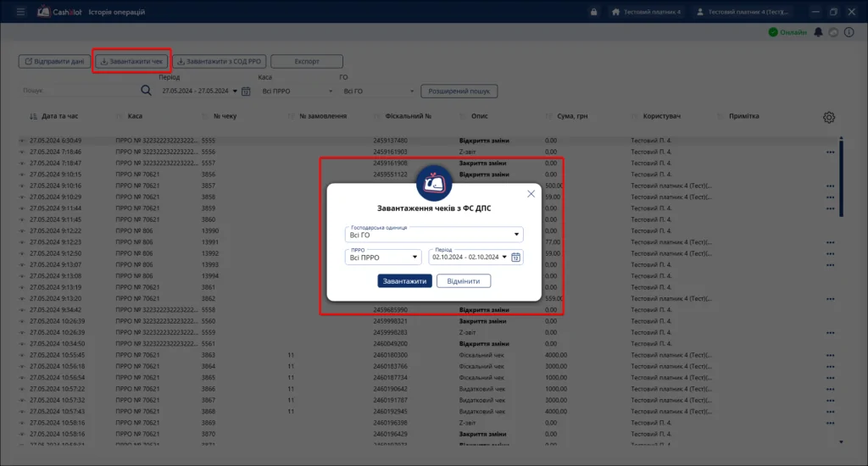The image size is (868, 466).
Task: Click Розширений пошук button
Action: pos(459,91)
